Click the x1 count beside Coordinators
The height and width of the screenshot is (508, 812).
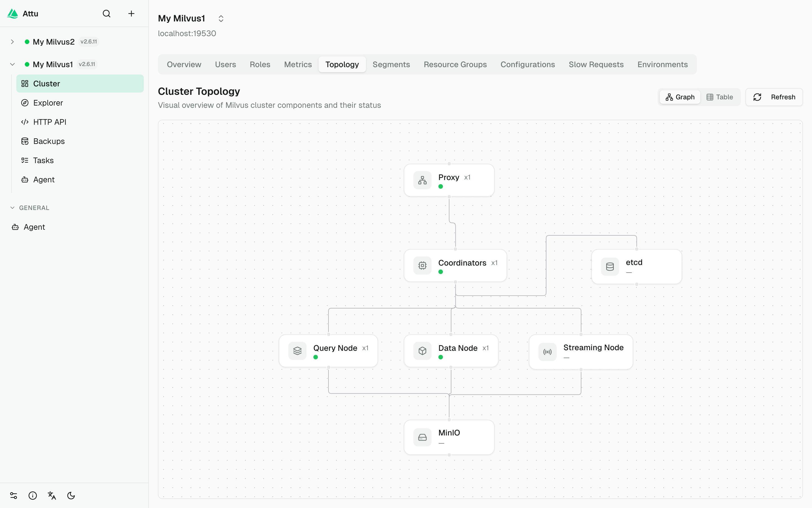(x=494, y=263)
